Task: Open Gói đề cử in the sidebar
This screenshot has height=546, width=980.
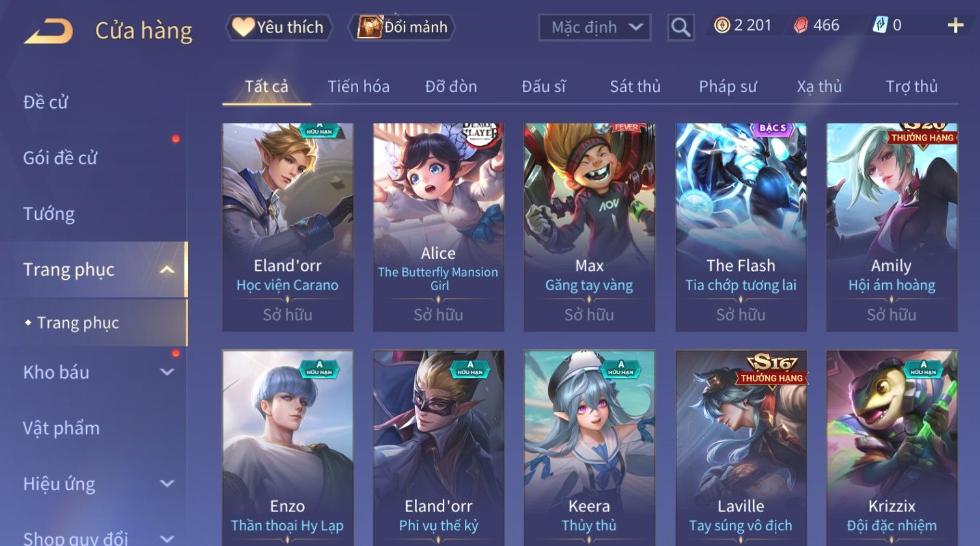Action: [60, 157]
